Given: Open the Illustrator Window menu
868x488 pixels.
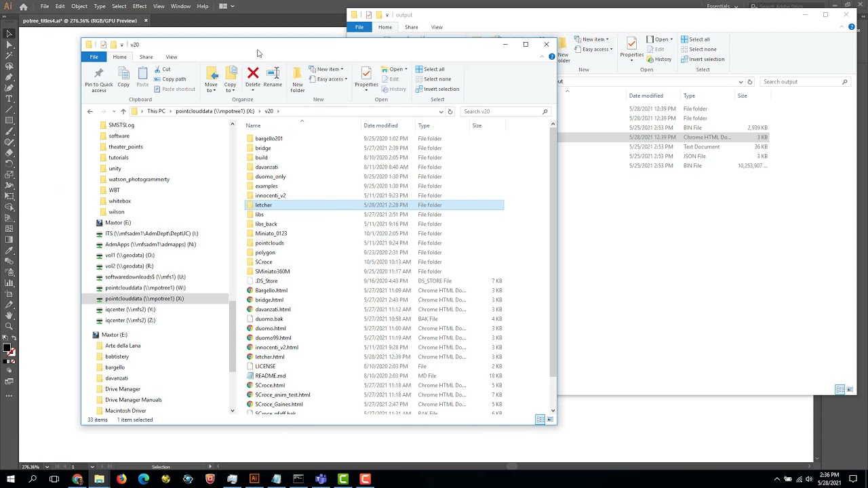Looking at the screenshot, I should pyautogui.click(x=180, y=6).
